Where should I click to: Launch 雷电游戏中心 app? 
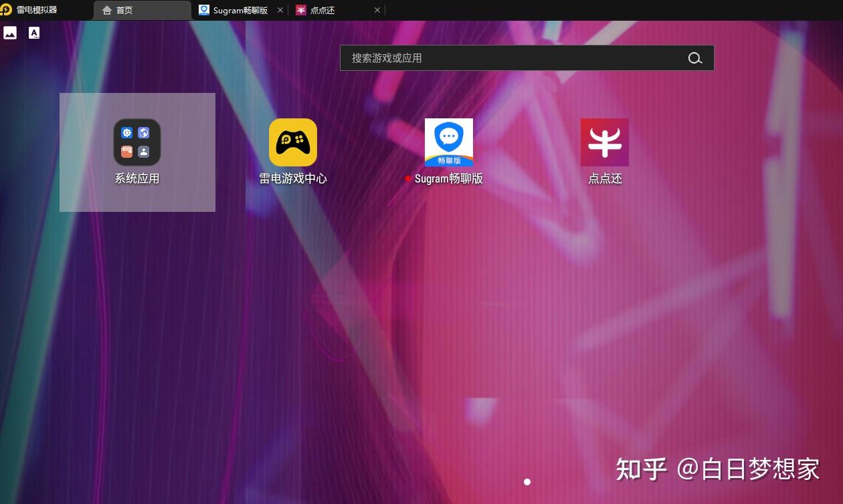pyautogui.click(x=293, y=142)
